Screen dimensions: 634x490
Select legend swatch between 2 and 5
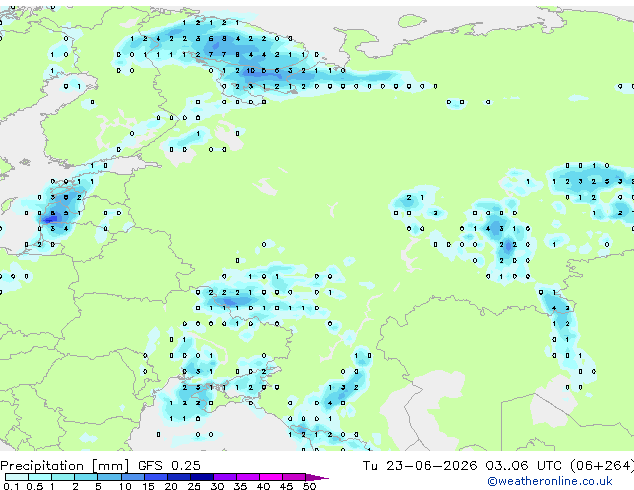click(x=86, y=477)
